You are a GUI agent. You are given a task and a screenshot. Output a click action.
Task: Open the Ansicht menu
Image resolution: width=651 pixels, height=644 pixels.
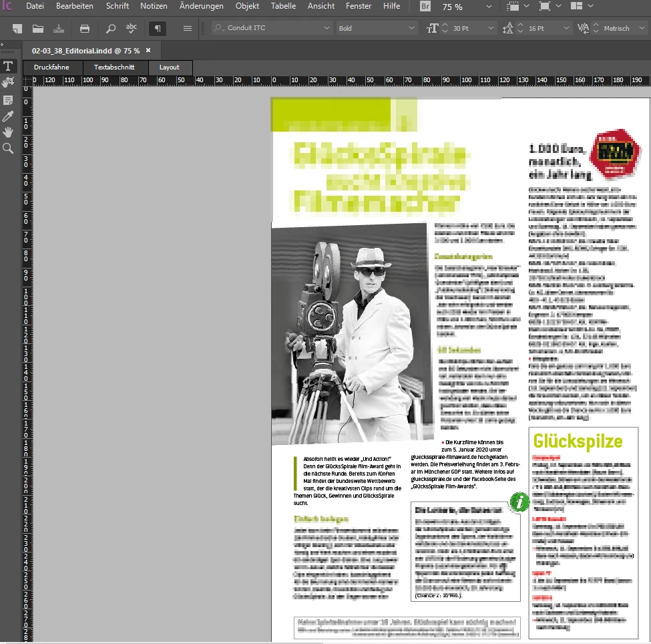point(321,6)
